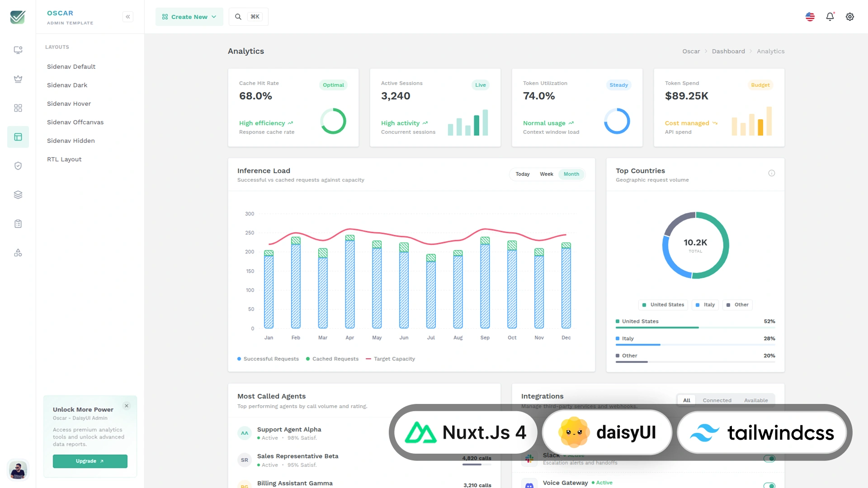Click Dashboard in the breadcrumb
This screenshot has width=868, height=488.
[728, 52]
